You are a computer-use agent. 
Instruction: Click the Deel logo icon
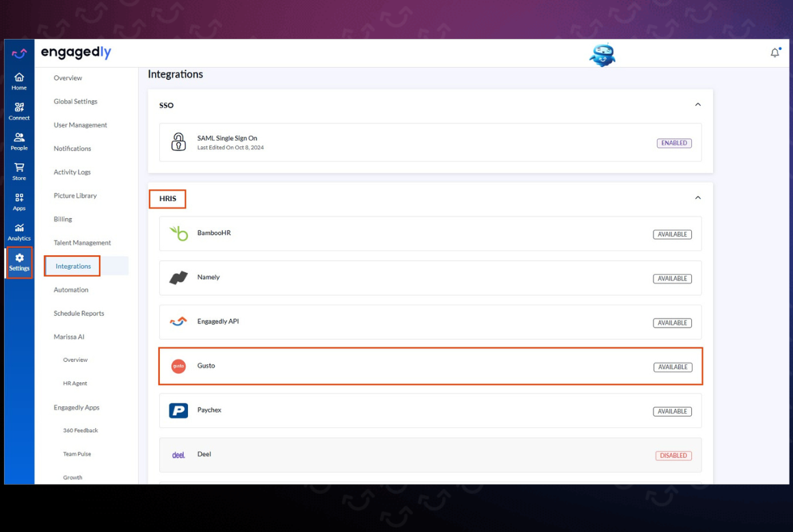[178, 455]
